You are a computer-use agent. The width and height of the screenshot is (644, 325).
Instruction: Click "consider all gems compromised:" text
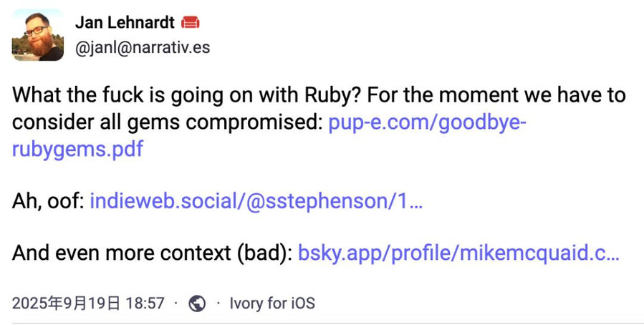[168, 122]
